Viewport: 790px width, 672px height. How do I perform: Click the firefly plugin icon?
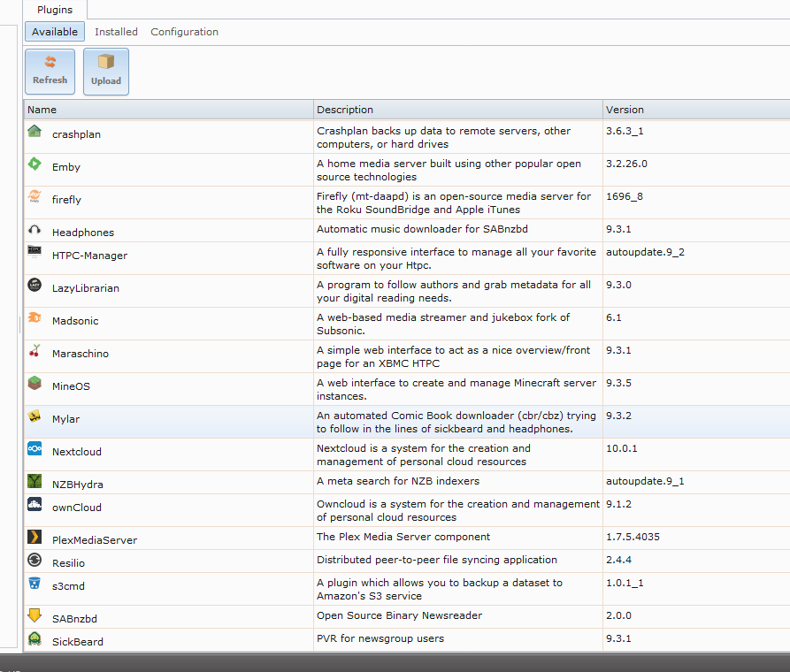(35, 196)
